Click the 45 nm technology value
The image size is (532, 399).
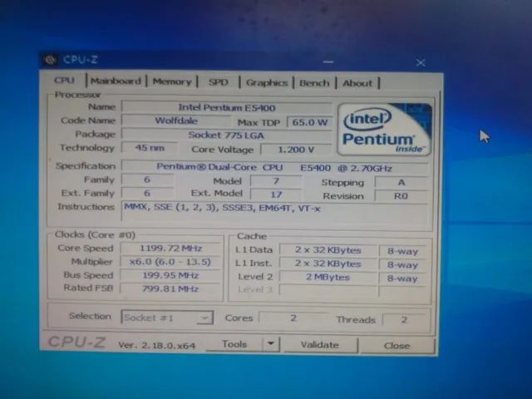[150, 148]
